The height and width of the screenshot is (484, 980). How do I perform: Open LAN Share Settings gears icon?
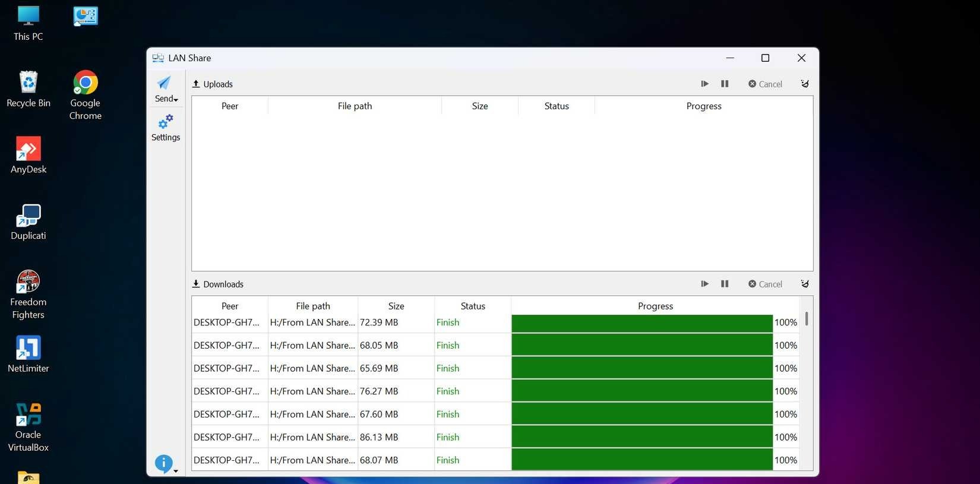(165, 122)
